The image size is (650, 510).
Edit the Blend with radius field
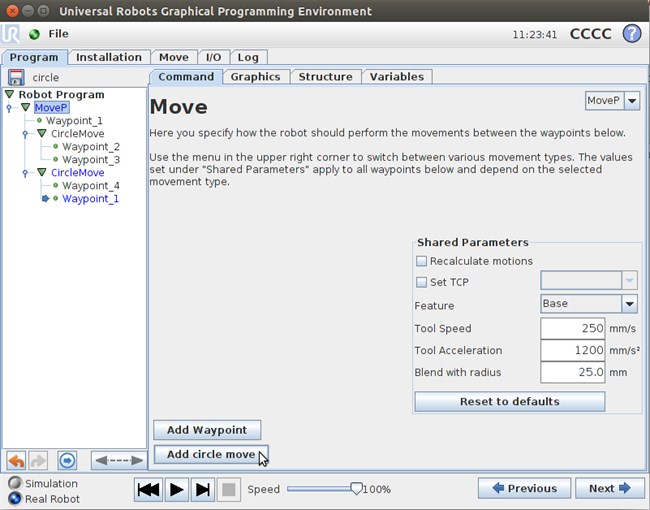tap(572, 372)
